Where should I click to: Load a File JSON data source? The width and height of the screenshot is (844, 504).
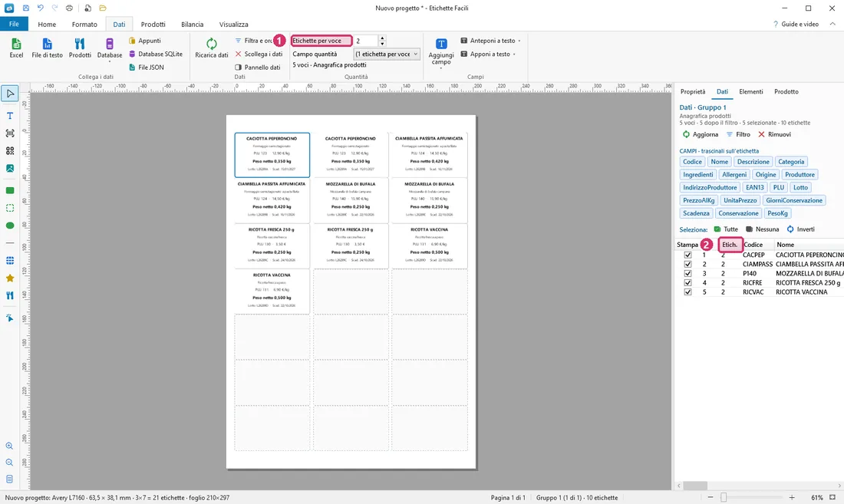click(147, 68)
